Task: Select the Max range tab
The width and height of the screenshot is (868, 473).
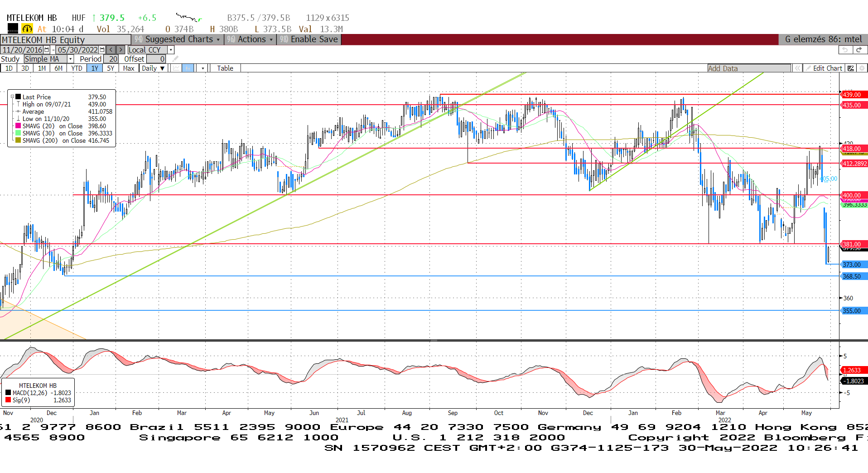Action: click(x=129, y=68)
